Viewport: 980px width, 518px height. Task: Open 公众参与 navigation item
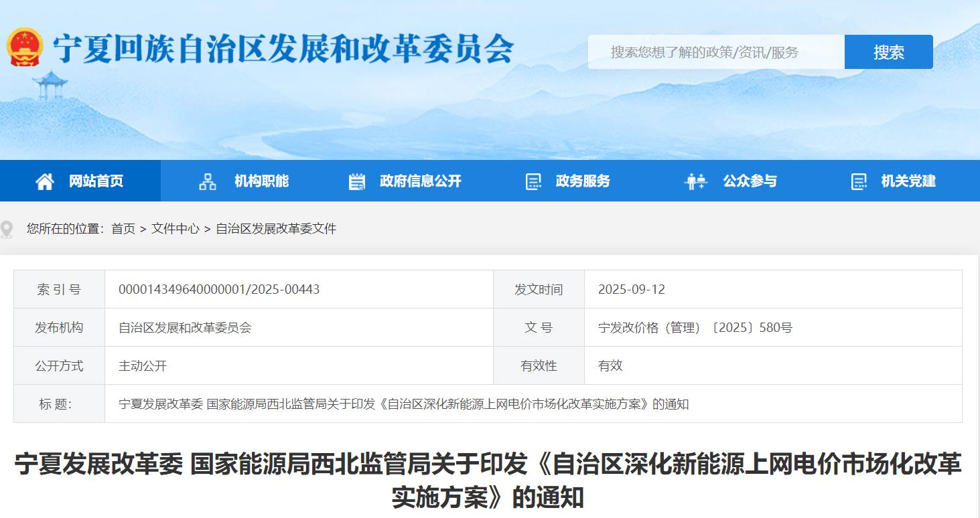(750, 181)
